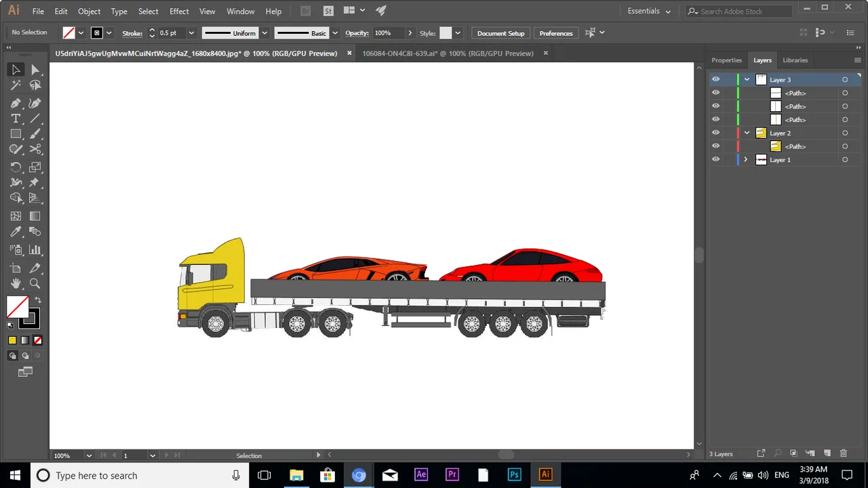
Task: Create a new sublayer
Action: (x=810, y=453)
